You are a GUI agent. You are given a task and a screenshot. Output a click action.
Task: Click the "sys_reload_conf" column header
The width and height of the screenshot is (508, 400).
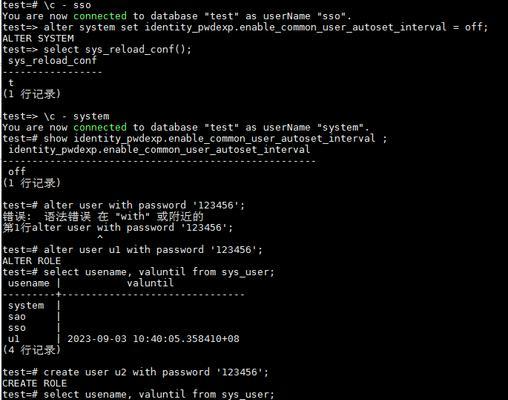[x=52, y=61]
